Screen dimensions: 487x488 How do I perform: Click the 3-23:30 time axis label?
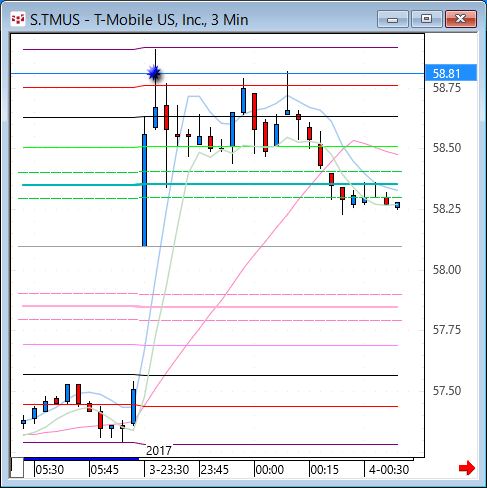point(169,470)
